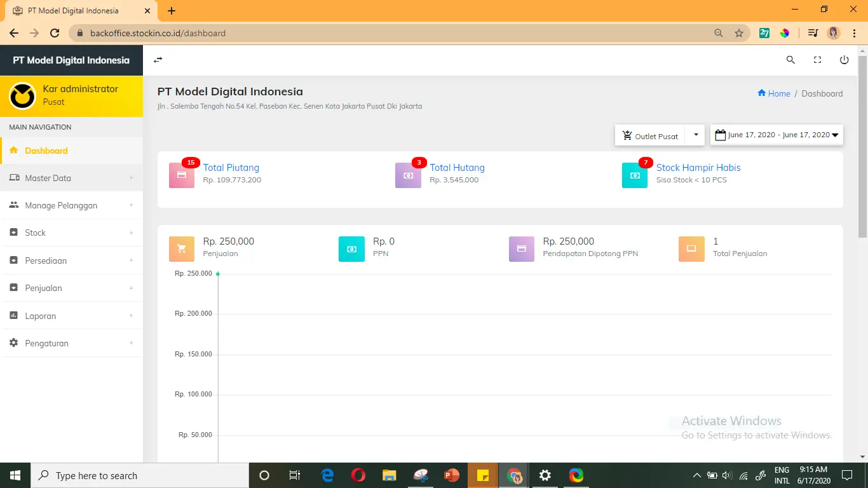Viewport: 868px width, 488px height.
Task: Open the search magnifier in header
Action: (x=790, y=60)
